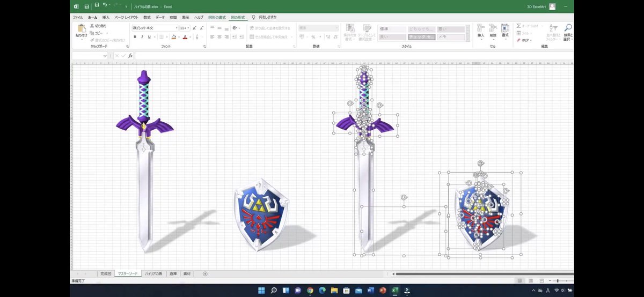Click the Insert Function (fx) icon

(130, 56)
